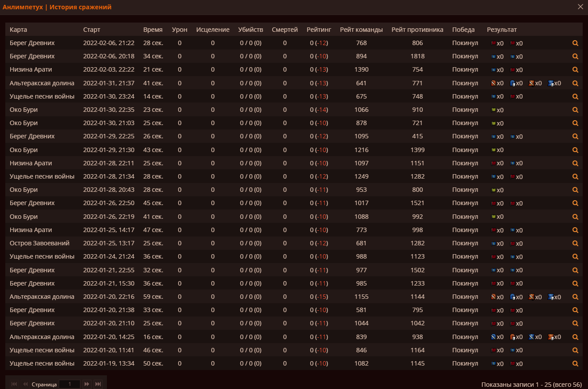Sort by the Рейтинг column header
Image resolution: width=588 pixels, height=389 pixels.
point(319,30)
